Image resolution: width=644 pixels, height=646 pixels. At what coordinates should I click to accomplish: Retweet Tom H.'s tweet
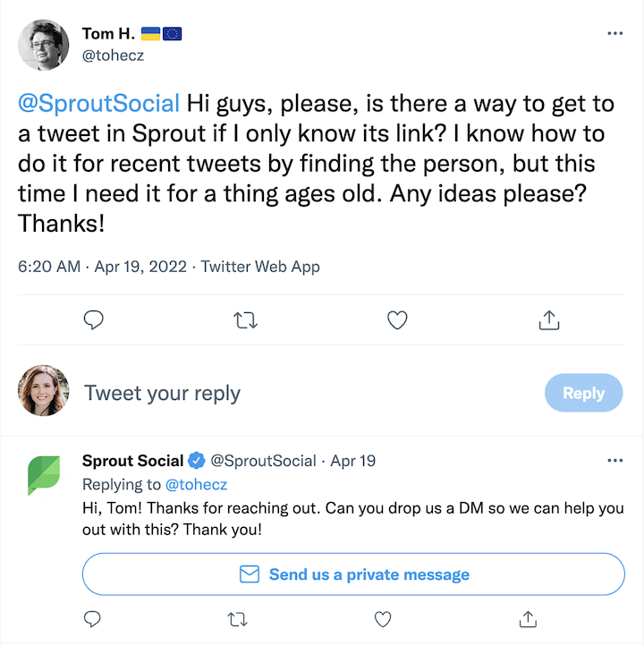[244, 319]
